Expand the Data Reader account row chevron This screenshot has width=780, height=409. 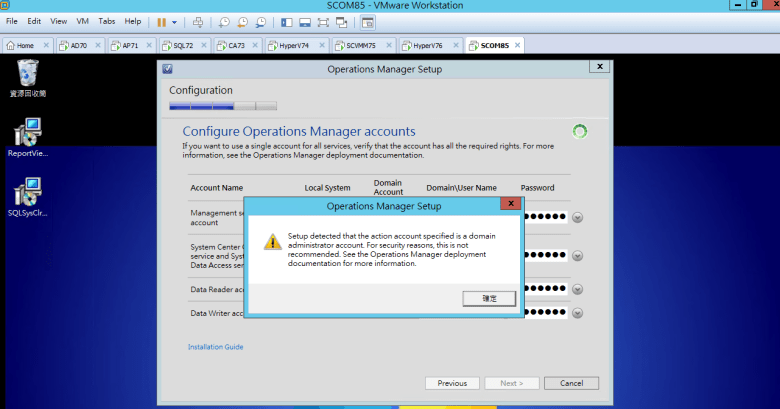coord(577,288)
